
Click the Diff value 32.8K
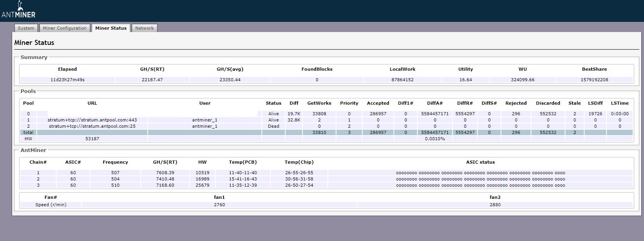click(294, 120)
